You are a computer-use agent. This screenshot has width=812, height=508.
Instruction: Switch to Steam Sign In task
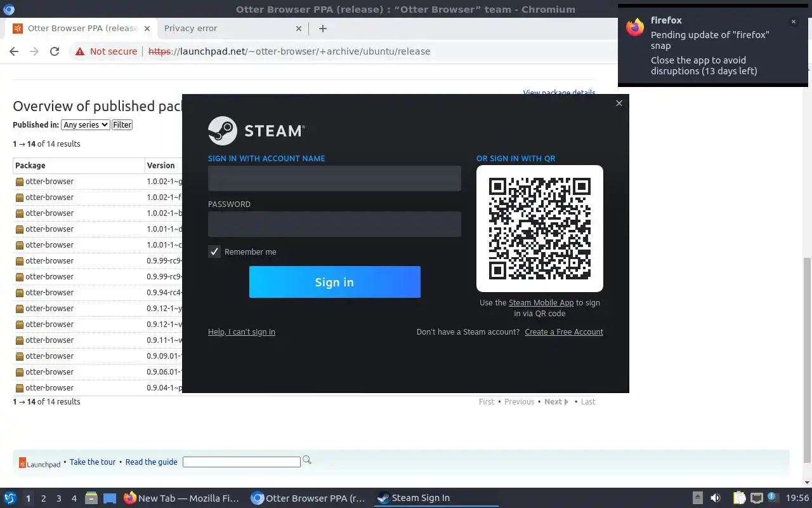tap(435, 498)
